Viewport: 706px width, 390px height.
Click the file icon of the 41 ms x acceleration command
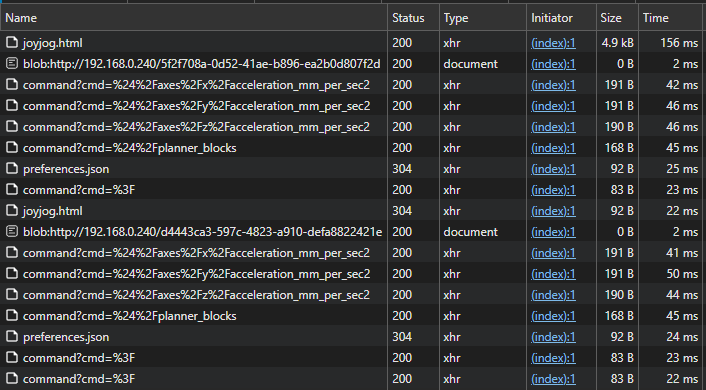coord(12,253)
